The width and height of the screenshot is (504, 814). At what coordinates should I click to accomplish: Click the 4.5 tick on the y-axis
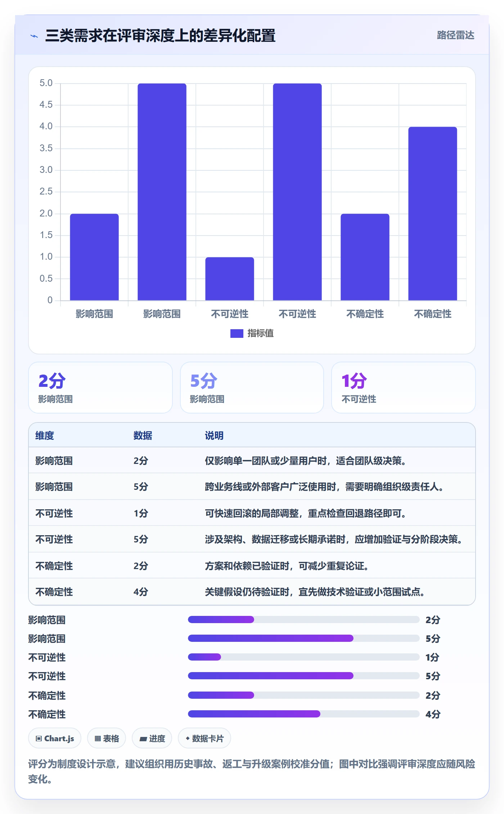click(x=46, y=105)
